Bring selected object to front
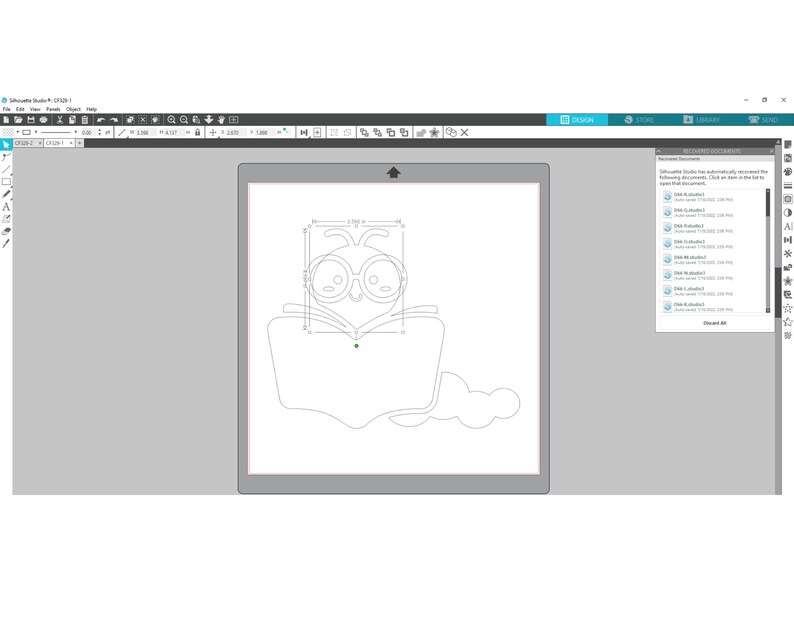Screen dimensions: 794x638 (364, 132)
